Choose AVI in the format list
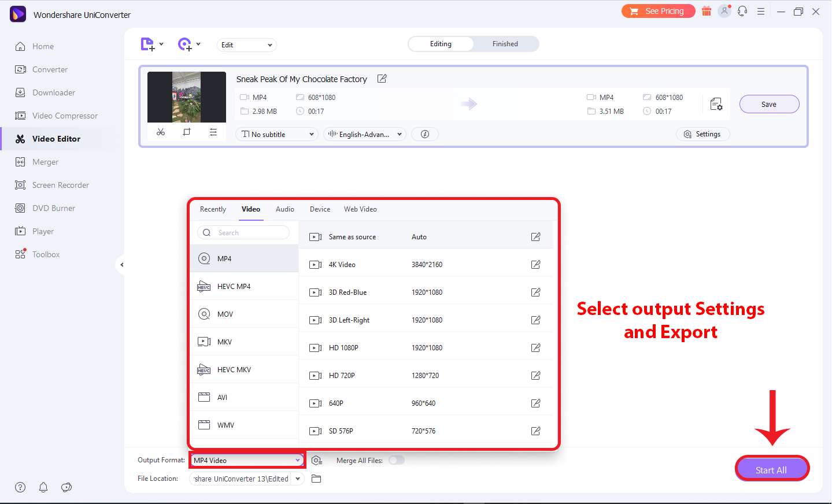This screenshot has width=832, height=504. tap(244, 397)
